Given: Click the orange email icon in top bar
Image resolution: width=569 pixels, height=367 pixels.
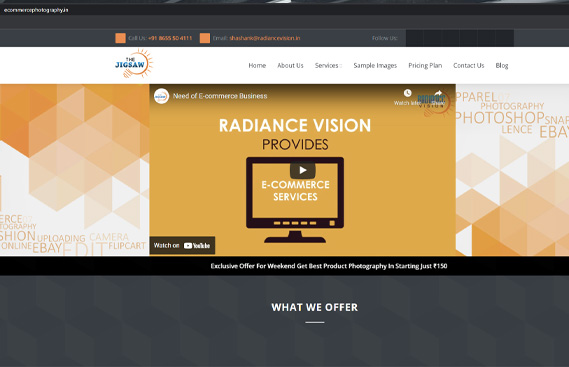Looking at the screenshot, I should click(205, 38).
